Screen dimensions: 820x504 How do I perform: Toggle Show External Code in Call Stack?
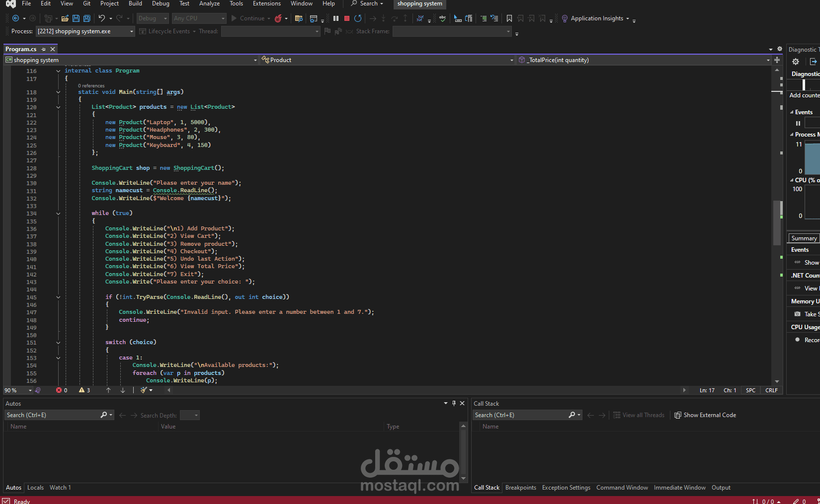pyautogui.click(x=705, y=415)
